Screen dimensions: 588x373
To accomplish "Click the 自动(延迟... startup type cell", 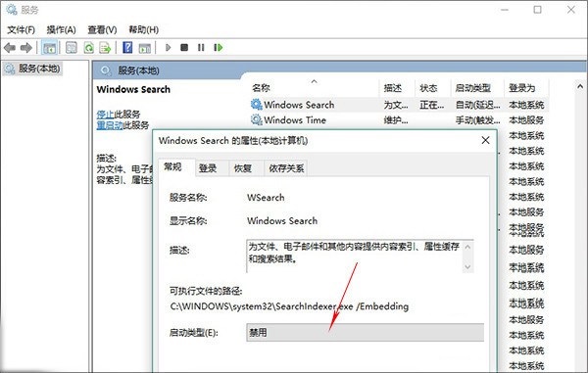I will click(477, 105).
